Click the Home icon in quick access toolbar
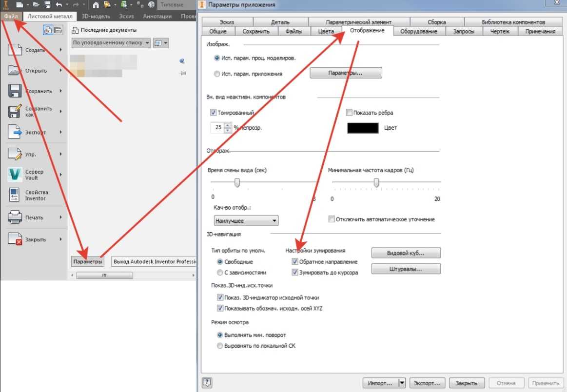 pos(96,5)
